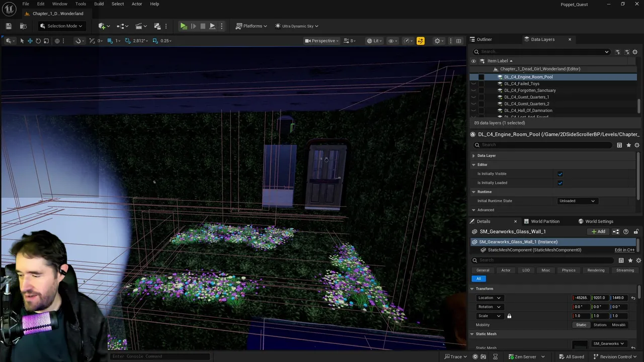Screen dimensions: 644x362
Task: Toggle the Details panel lock icon
Action: click(636, 232)
